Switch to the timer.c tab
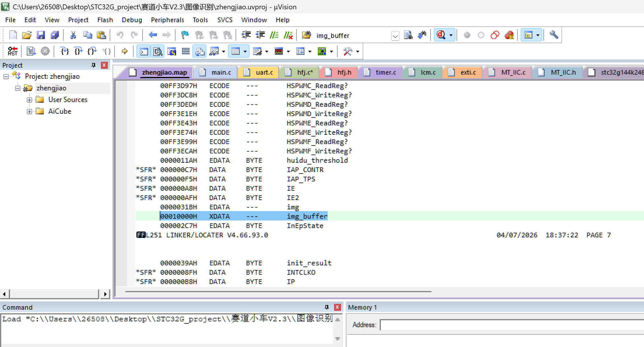This screenshot has height=347, width=644. [385, 72]
